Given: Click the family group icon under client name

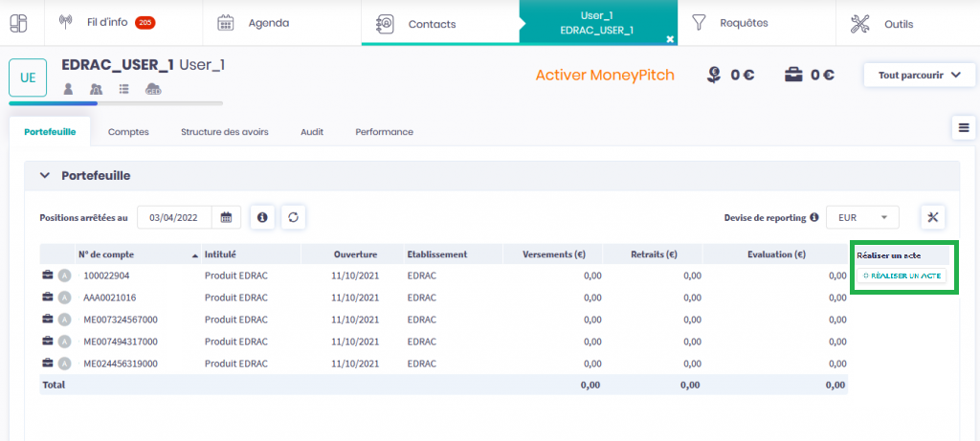Looking at the screenshot, I should (x=96, y=89).
